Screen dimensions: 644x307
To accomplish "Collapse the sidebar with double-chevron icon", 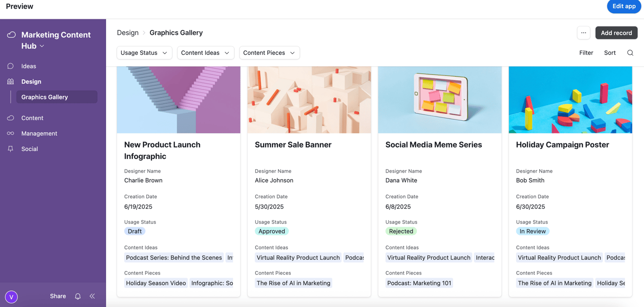I will tap(92, 296).
